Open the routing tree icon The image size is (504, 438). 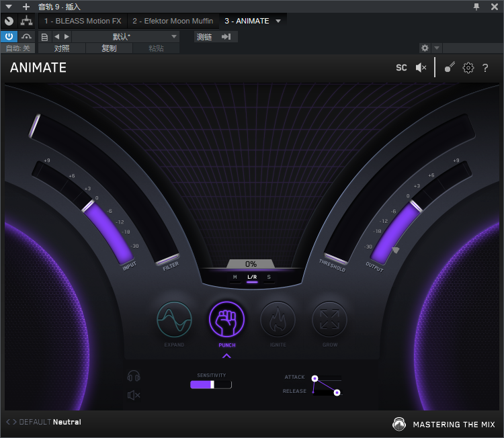(26, 21)
